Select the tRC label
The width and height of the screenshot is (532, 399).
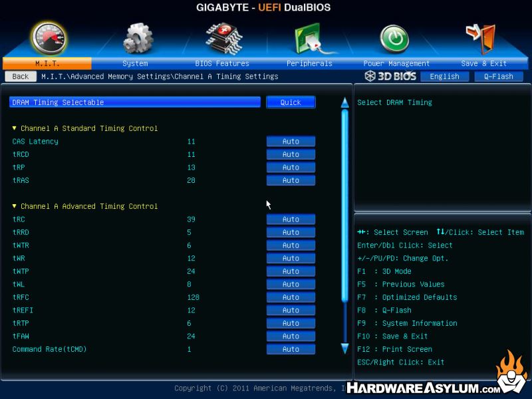pyautogui.click(x=19, y=219)
